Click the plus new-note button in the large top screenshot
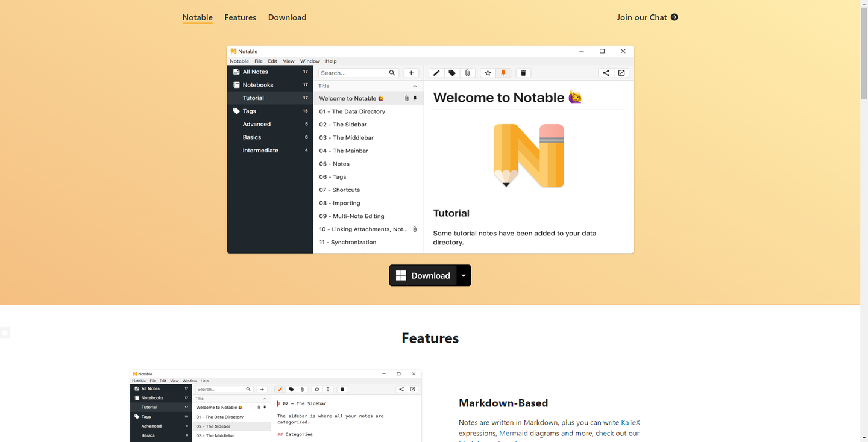868x442 pixels. pos(411,73)
